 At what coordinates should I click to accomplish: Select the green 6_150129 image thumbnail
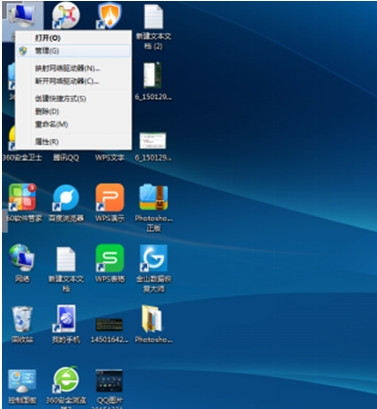153,75
